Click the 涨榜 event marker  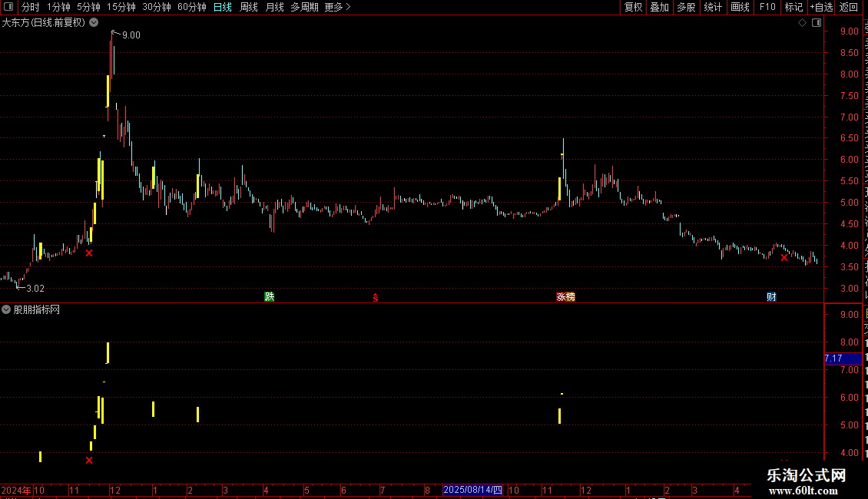(566, 297)
